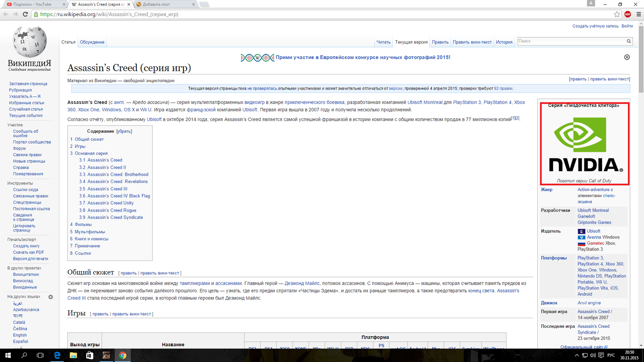Viewport: 644px width, 362px height.
Task: Switch to the YouTube Подписки tab
Action: pos(34,4)
